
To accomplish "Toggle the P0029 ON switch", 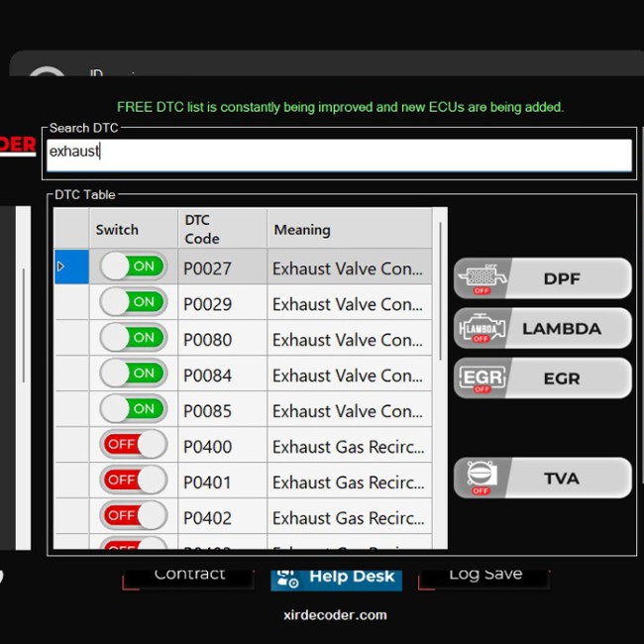I will (133, 302).
